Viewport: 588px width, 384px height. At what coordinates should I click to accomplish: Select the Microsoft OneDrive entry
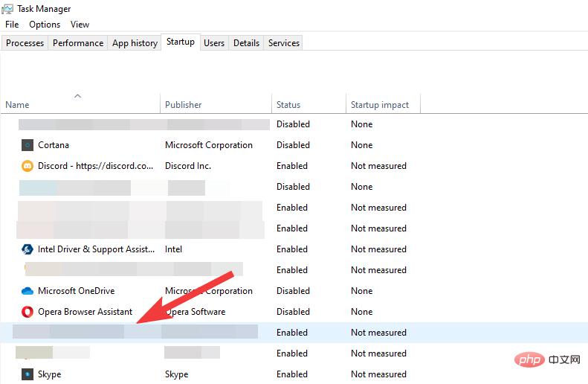[76, 291]
